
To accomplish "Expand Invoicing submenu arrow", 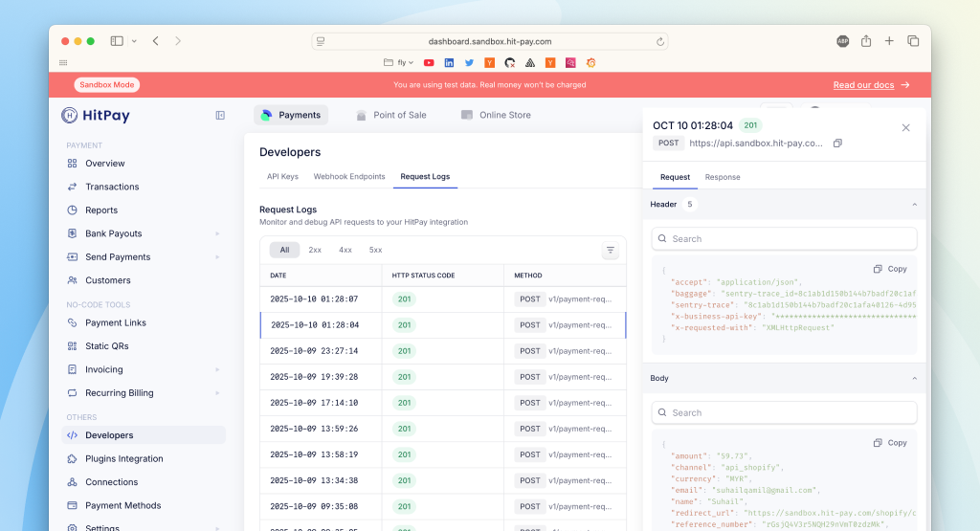I will coord(217,370).
